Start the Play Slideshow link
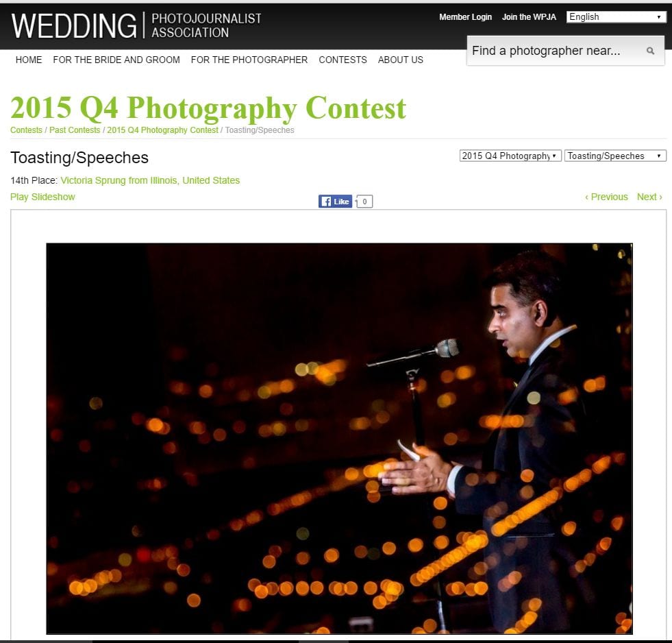This screenshot has height=643, width=672. click(x=42, y=197)
